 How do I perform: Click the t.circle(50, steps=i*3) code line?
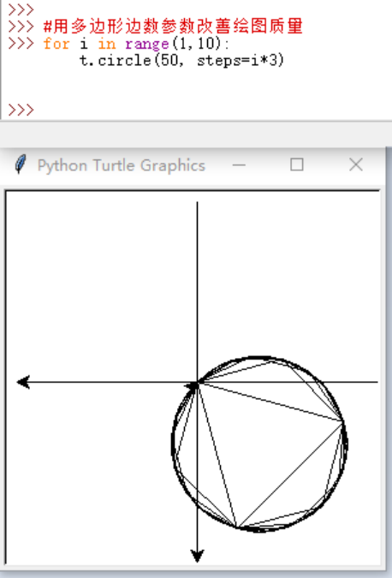182,60
